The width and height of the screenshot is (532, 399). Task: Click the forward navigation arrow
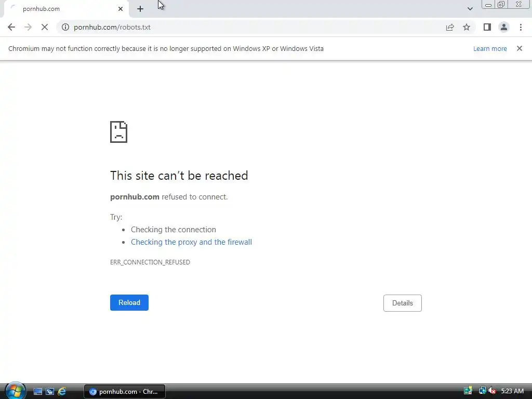pyautogui.click(x=28, y=27)
